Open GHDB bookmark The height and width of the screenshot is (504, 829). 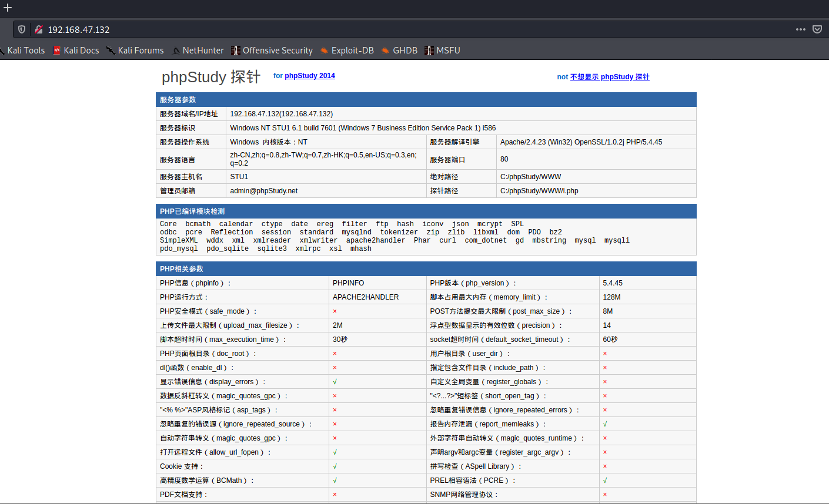(399, 51)
